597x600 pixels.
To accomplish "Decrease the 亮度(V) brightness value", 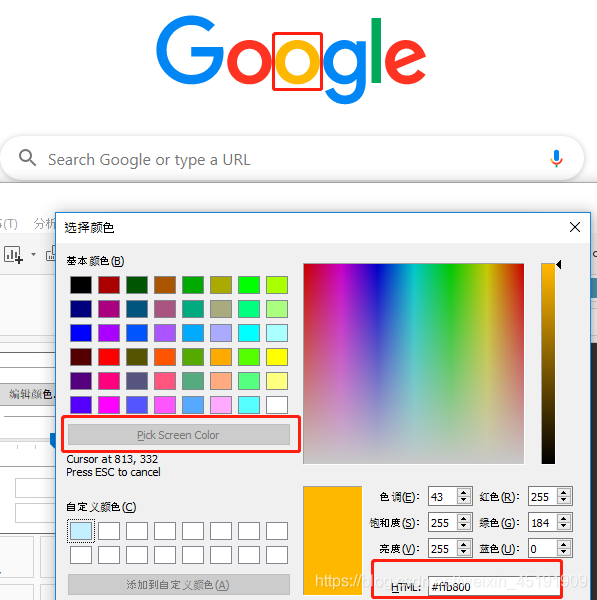I will click(x=463, y=553).
